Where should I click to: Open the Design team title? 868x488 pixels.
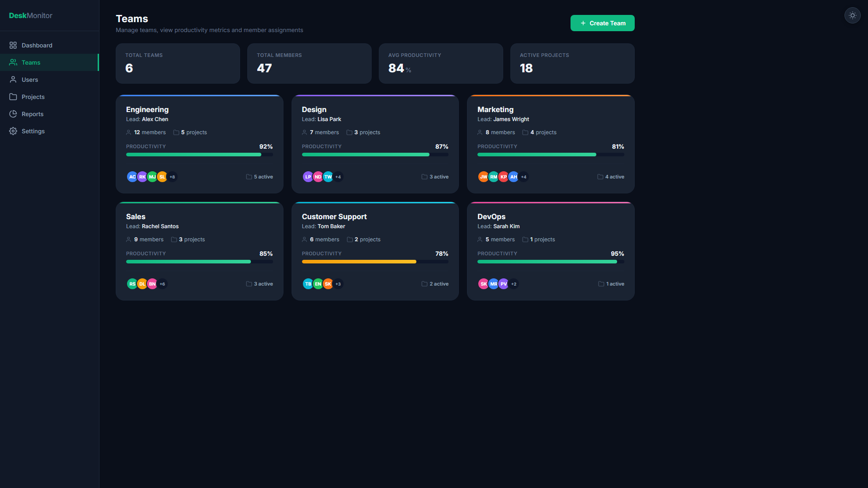[x=314, y=109]
